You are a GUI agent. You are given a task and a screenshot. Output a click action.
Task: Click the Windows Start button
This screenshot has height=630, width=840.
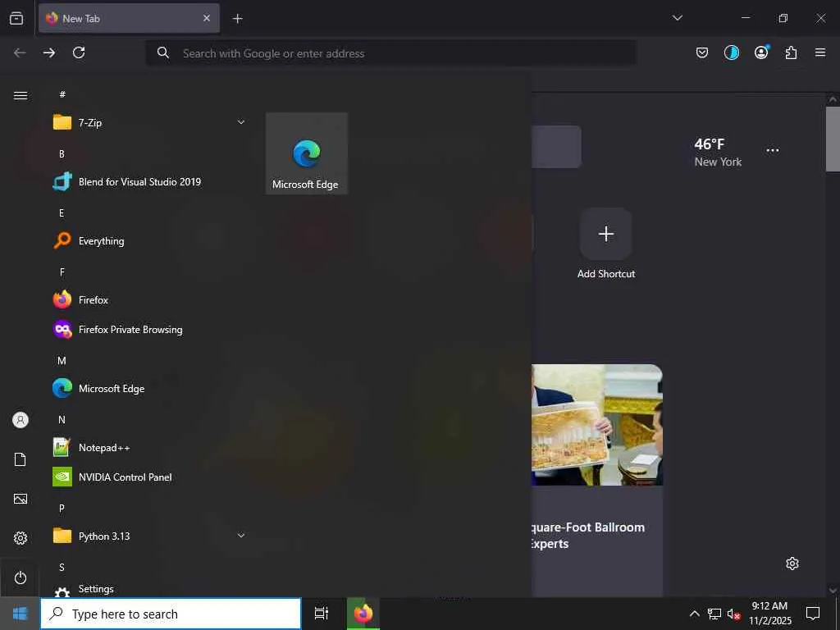tap(20, 614)
